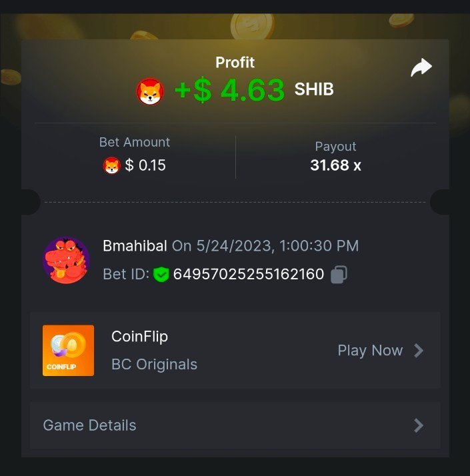Click the Bet ID number 64957025255162160
The width and height of the screenshot is (470, 476).
249,274
